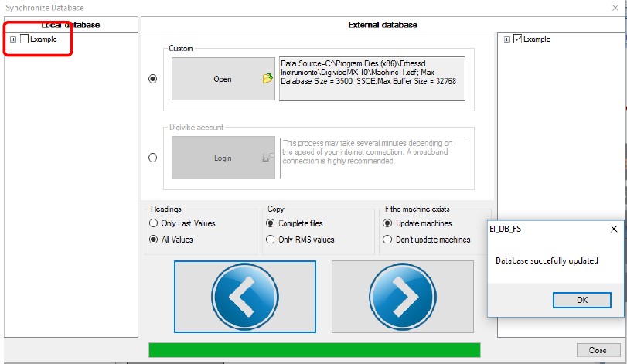
Task: Check the Example box in Local database
Action: pyautogui.click(x=25, y=39)
